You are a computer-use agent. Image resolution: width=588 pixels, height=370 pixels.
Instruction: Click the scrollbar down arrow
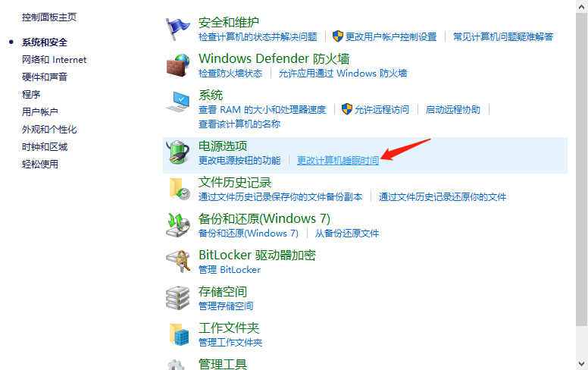[582, 364]
